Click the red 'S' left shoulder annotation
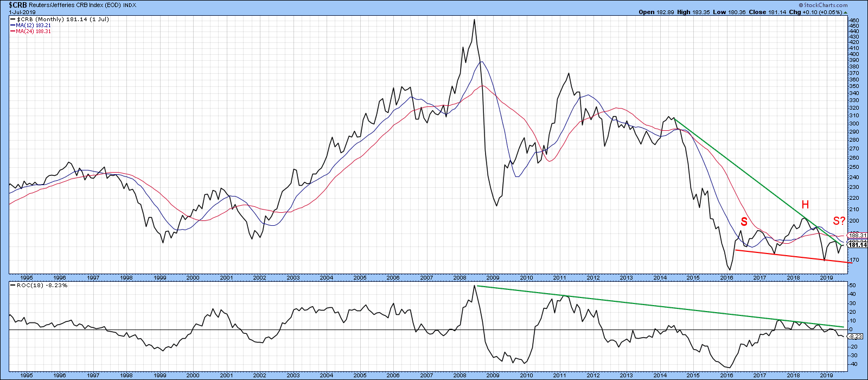The height and width of the screenshot is (380, 868). tap(744, 221)
